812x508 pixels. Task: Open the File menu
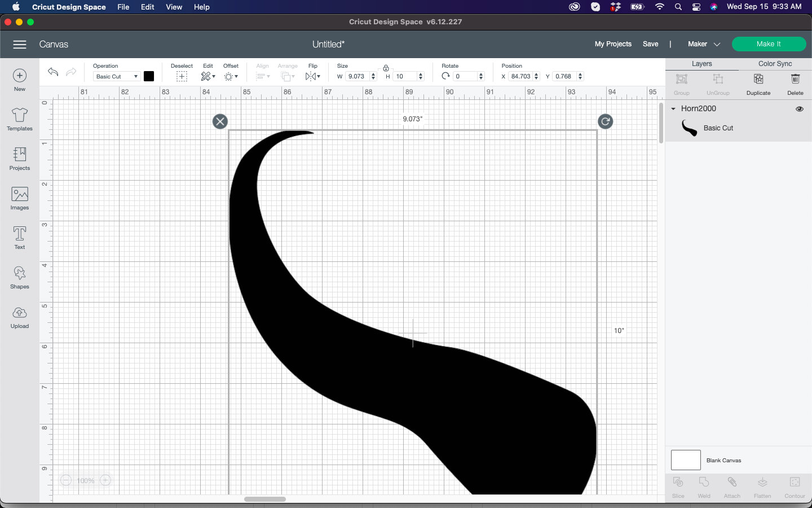click(123, 7)
